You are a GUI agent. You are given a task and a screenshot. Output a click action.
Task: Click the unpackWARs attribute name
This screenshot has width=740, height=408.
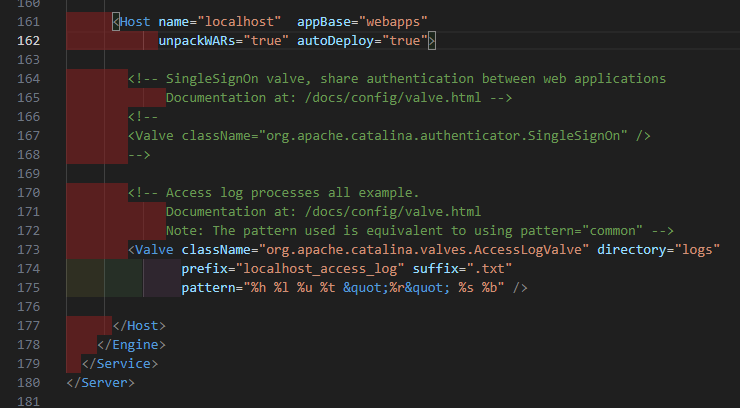click(x=197, y=41)
